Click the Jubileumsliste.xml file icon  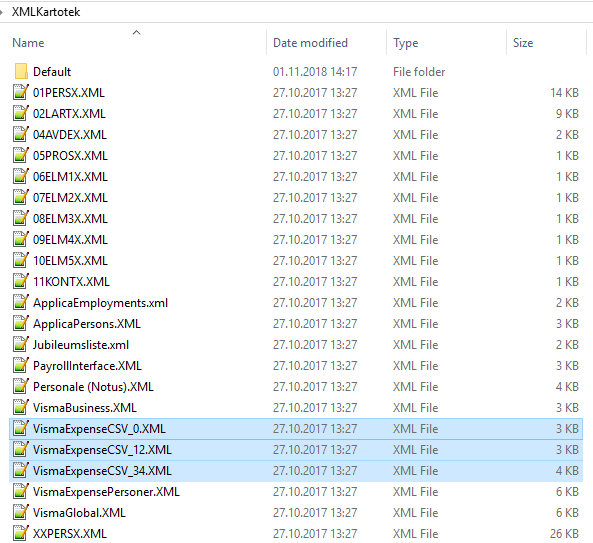pyautogui.click(x=21, y=344)
